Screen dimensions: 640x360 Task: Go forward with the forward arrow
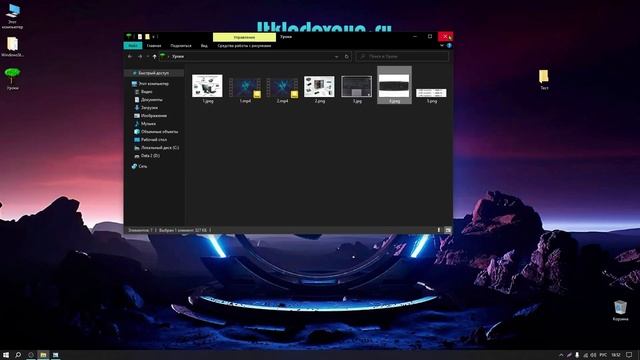[x=140, y=57]
